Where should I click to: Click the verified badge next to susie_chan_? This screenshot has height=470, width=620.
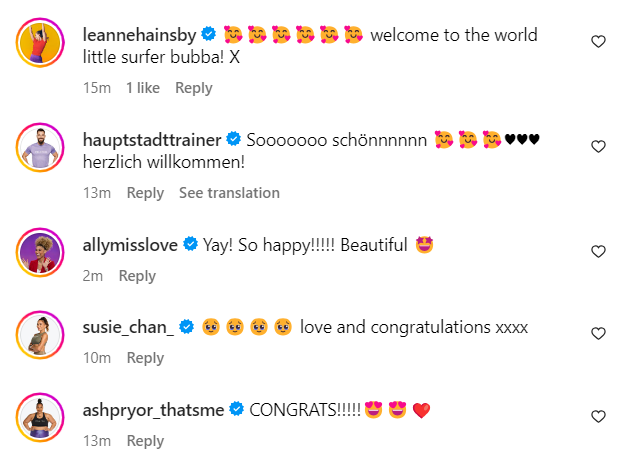(x=186, y=327)
